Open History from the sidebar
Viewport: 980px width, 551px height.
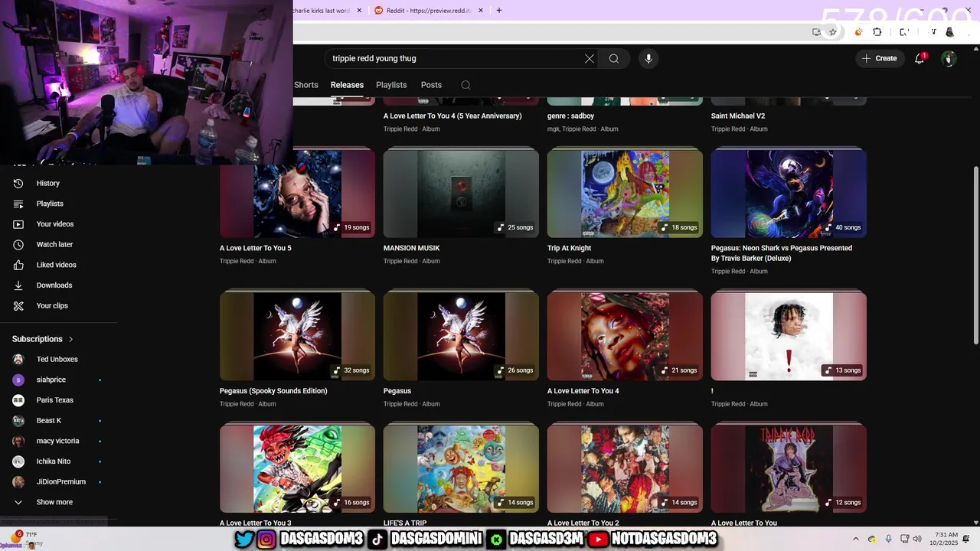[x=47, y=183]
